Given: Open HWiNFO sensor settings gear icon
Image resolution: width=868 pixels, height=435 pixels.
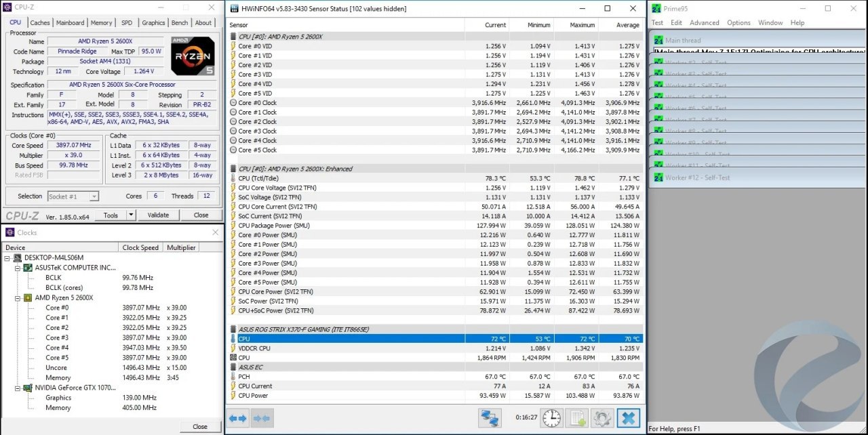Looking at the screenshot, I should [602, 418].
